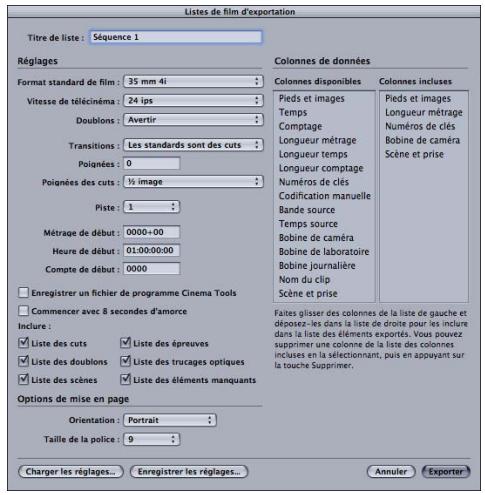
Task: Select Codification manuelle column
Action: pyautogui.click(x=324, y=196)
